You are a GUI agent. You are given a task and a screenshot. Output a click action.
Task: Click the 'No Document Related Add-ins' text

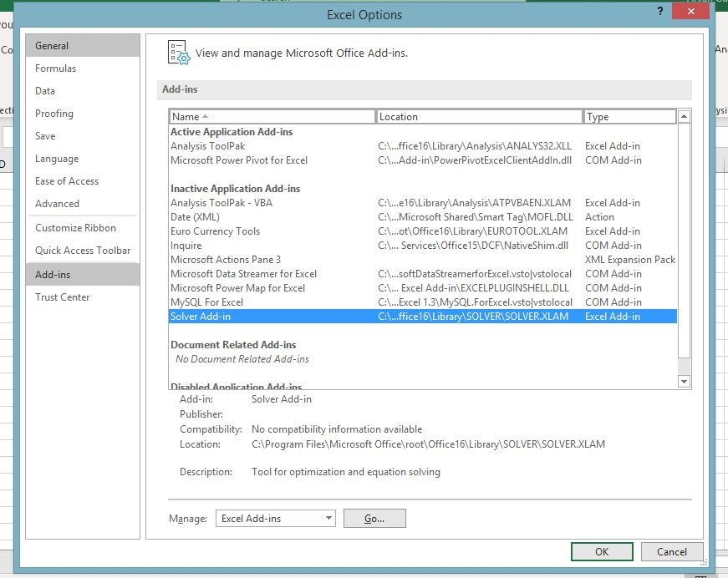click(242, 359)
